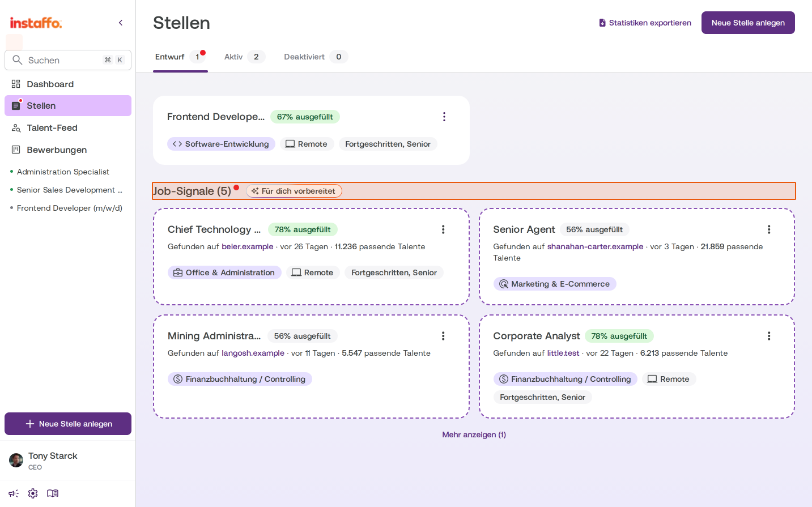Collapse the sidebar with the chevron arrow

click(x=121, y=23)
